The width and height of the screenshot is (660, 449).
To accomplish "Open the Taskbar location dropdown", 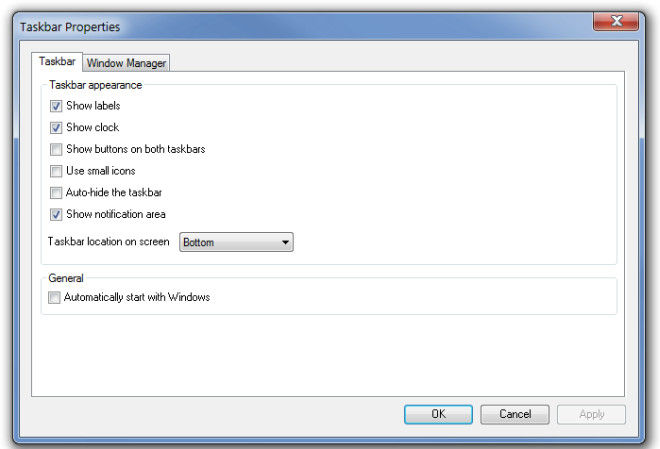I will pos(236,242).
